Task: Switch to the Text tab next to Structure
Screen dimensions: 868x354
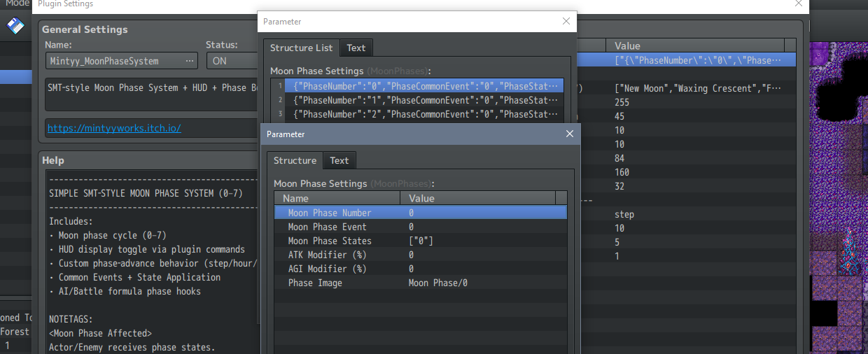Action: [339, 160]
